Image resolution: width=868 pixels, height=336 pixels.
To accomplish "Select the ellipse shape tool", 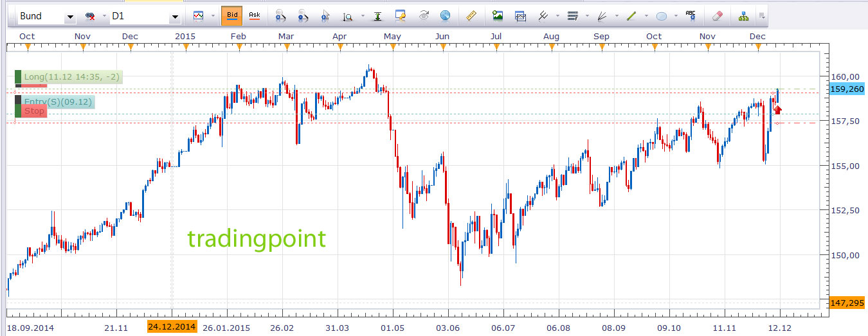I will point(661,16).
